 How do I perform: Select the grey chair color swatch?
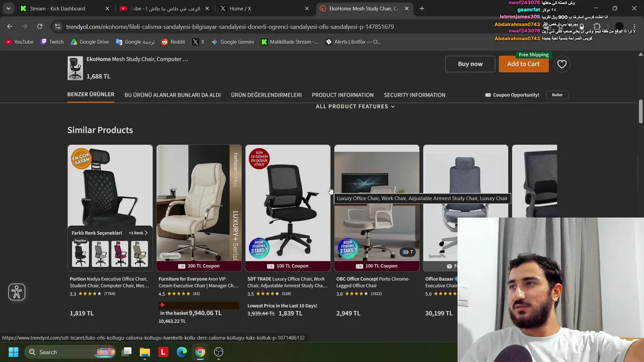[100, 253]
